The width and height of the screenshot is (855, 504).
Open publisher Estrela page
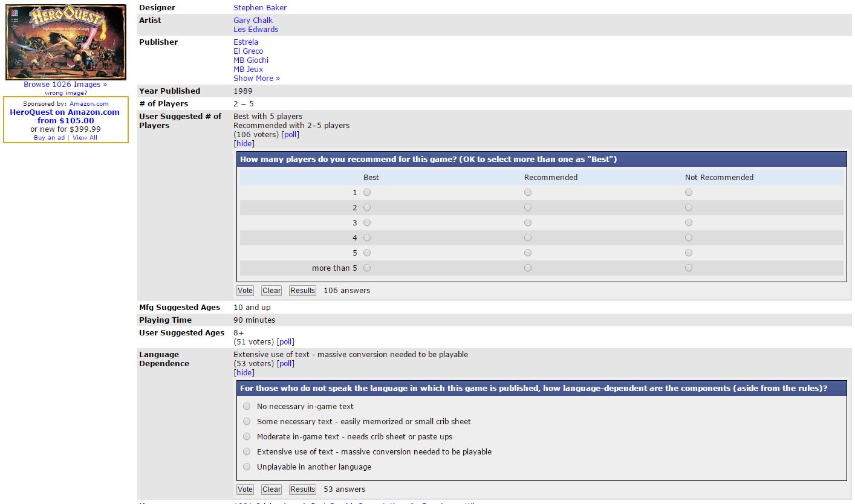[x=245, y=42]
